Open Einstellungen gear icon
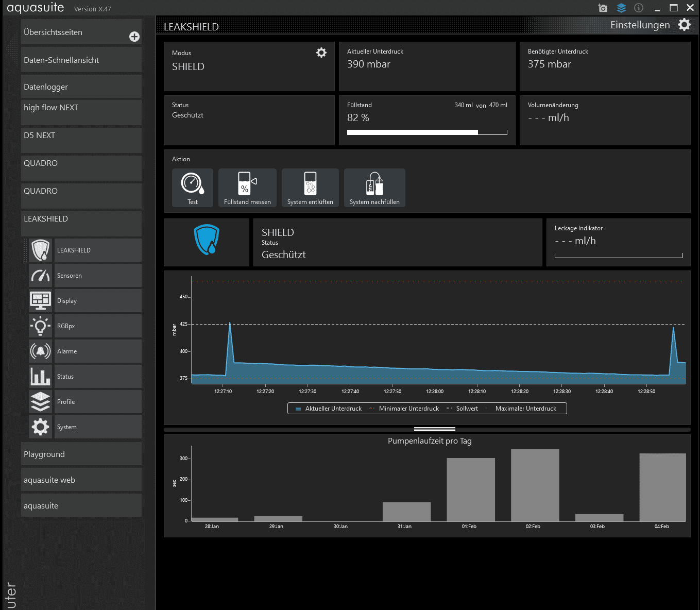This screenshot has width=700, height=610. [x=684, y=25]
